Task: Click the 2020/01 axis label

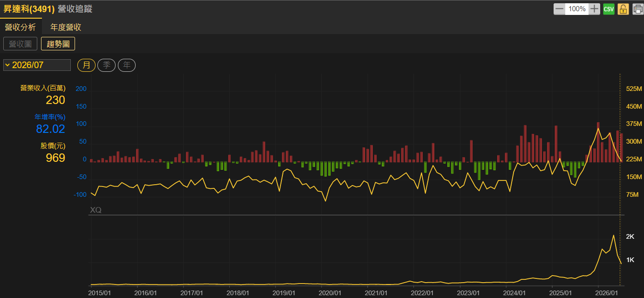Action: click(x=330, y=292)
